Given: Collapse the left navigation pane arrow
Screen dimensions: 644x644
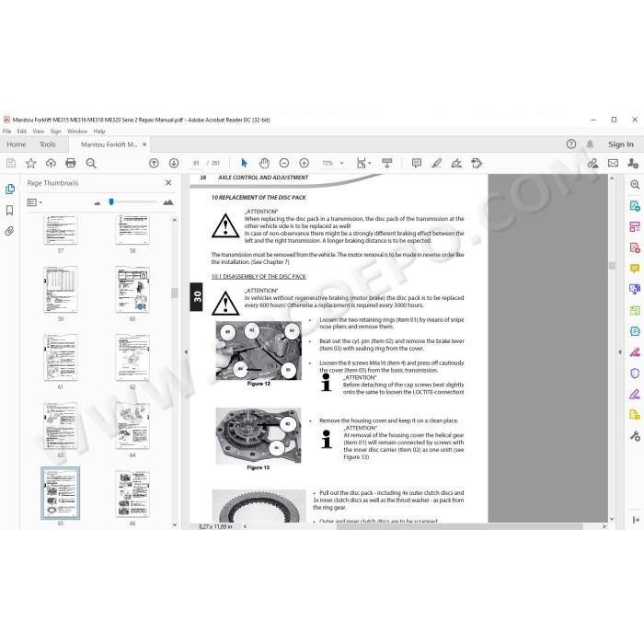Looking at the screenshot, I should (186, 352).
